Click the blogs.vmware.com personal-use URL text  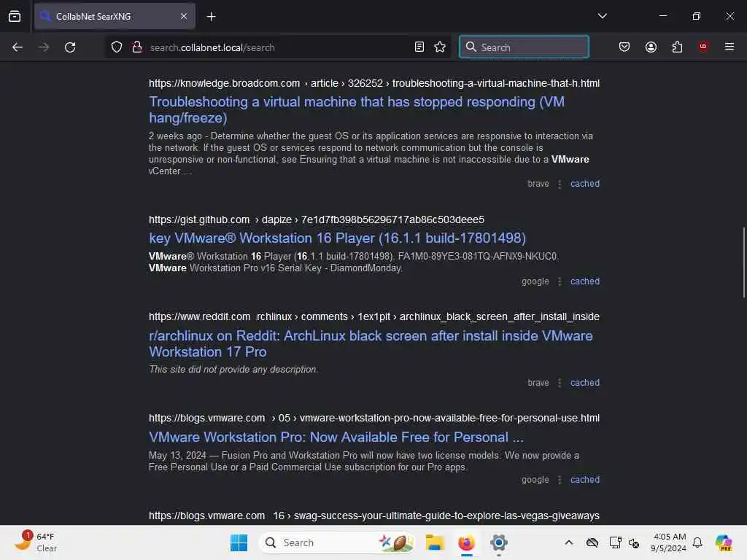pyautogui.click(x=374, y=418)
